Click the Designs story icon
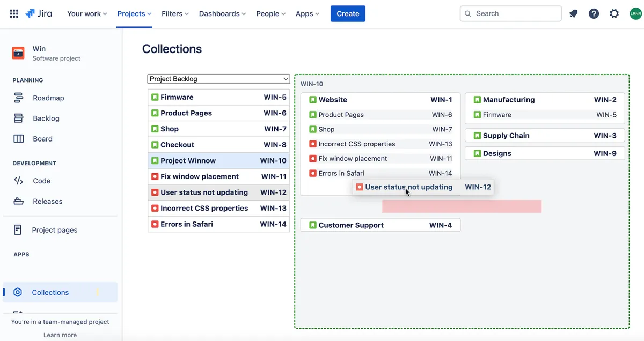This screenshot has height=341, width=644. tap(477, 153)
